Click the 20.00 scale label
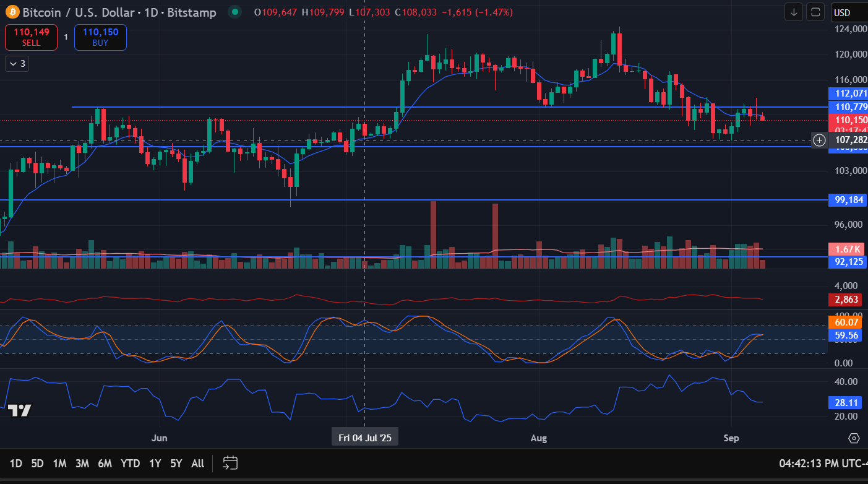Viewport: 868px width, 484px height. (845, 417)
